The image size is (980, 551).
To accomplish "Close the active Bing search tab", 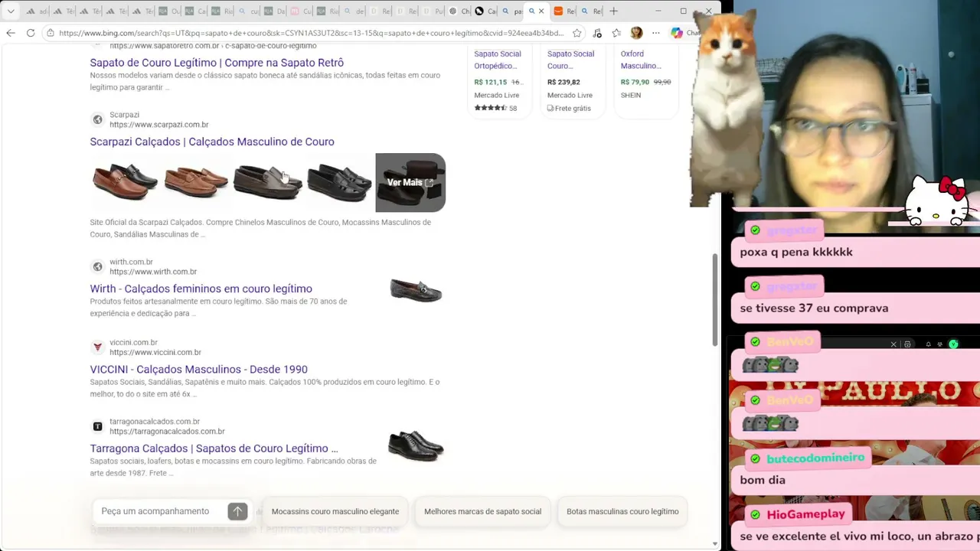I will [x=541, y=11].
